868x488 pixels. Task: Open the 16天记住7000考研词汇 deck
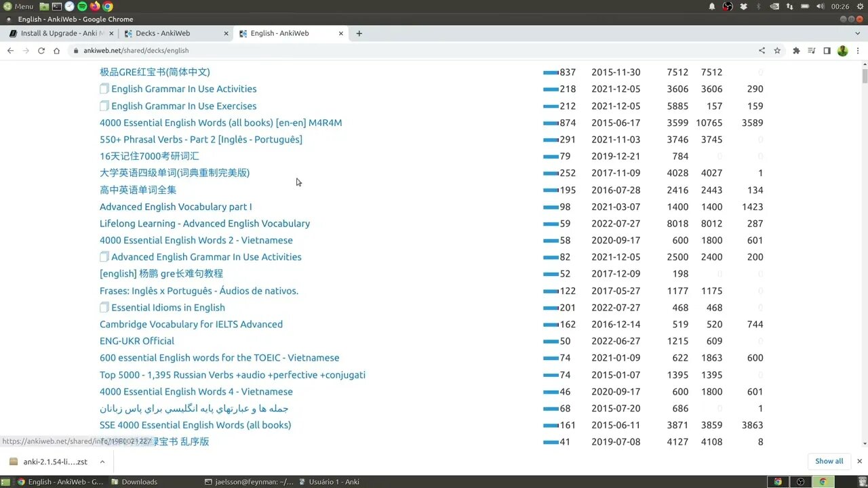click(149, 156)
